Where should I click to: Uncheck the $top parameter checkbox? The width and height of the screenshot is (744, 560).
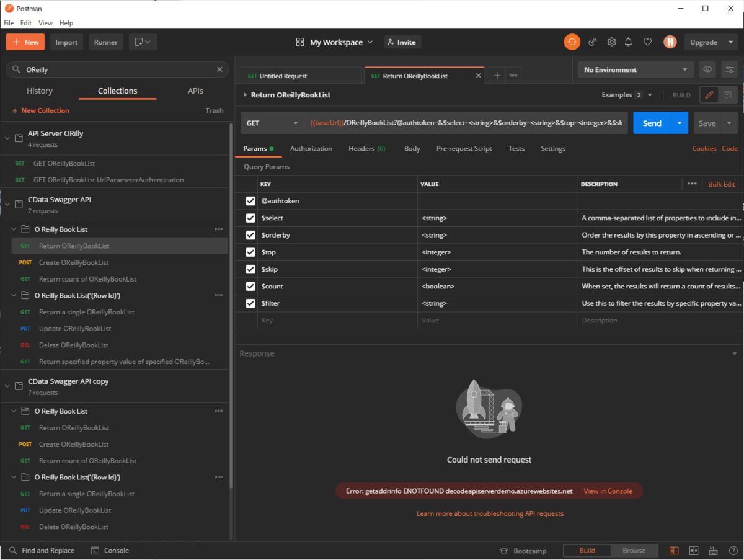click(x=250, y=252)
